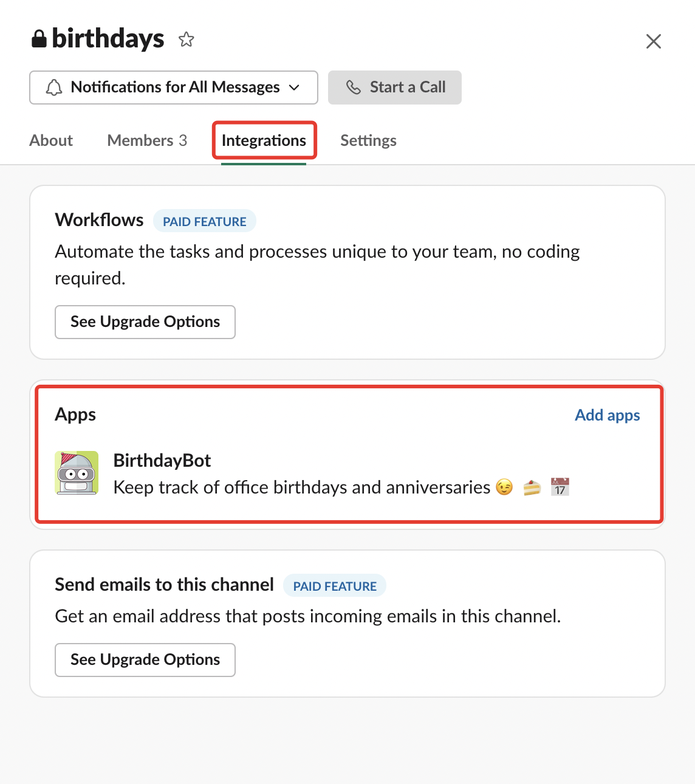
Task: Open the BirthdayBot app name
Action: (162, 461)
